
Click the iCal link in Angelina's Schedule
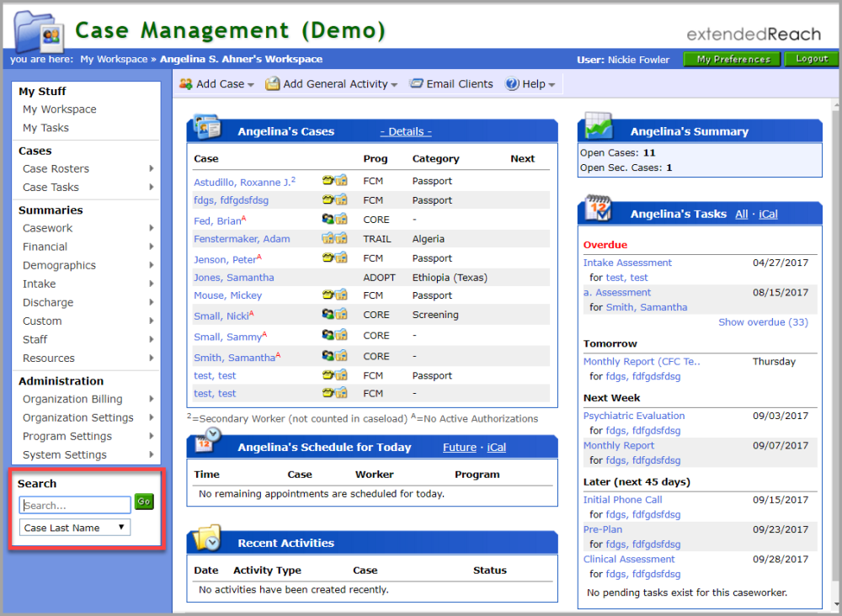(x=496, y=447)
